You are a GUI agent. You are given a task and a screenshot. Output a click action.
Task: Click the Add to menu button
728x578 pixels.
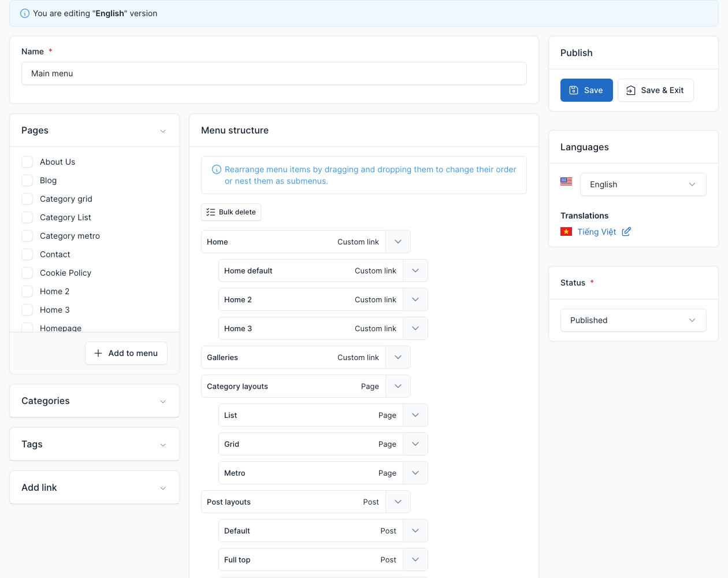click(126, 353)
